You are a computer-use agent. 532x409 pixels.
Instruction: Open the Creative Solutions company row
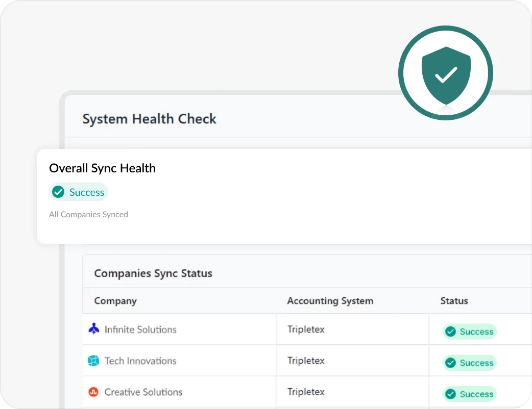pyautogui.click(x=307, y=392)
